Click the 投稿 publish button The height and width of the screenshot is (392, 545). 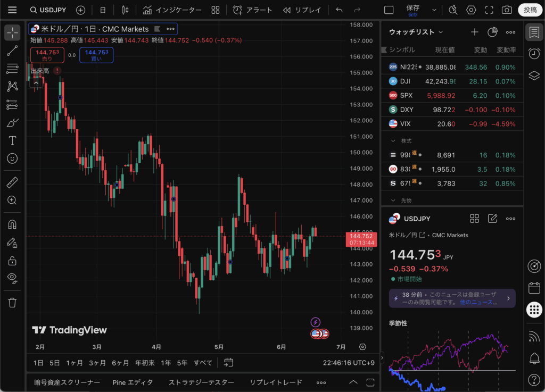(x=530, y=10)
